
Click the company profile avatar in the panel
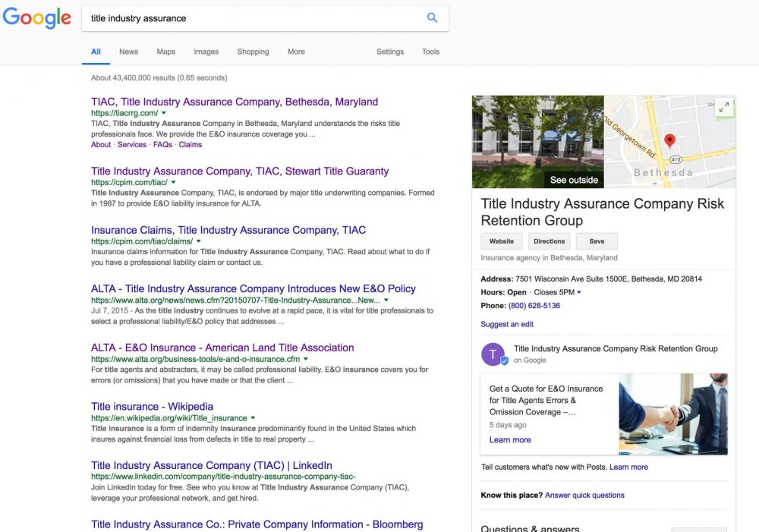[493, 354]
